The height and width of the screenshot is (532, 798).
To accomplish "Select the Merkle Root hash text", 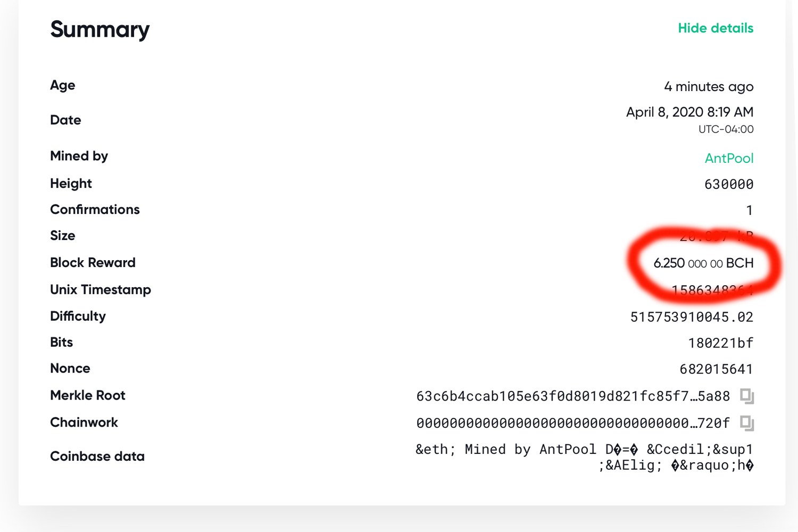I will coord(573,396).
